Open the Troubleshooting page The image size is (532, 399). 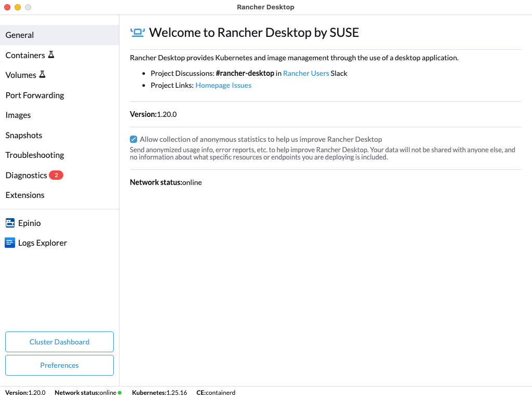[35, 155]
